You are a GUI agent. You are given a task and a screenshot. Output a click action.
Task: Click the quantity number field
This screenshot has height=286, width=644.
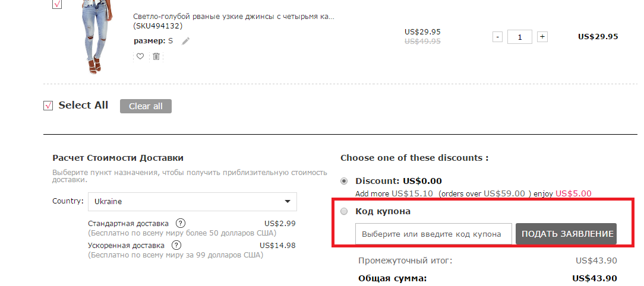click(520, 37)
